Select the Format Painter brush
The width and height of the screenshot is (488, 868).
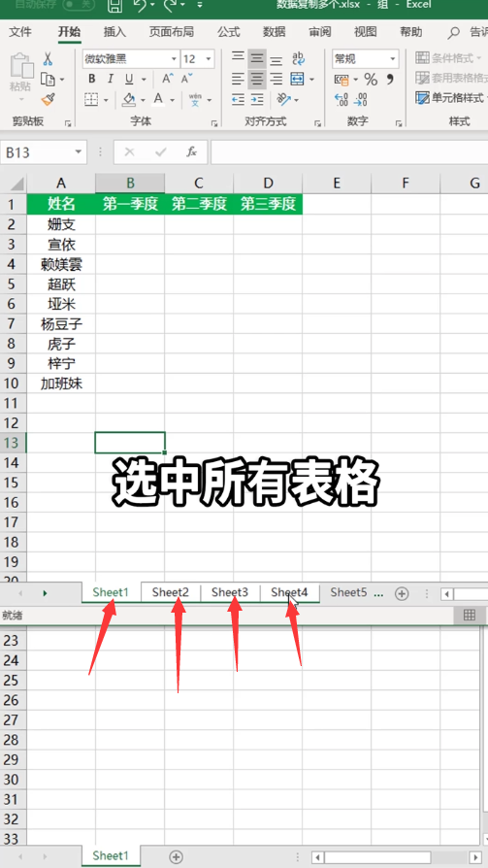[49, 100]
